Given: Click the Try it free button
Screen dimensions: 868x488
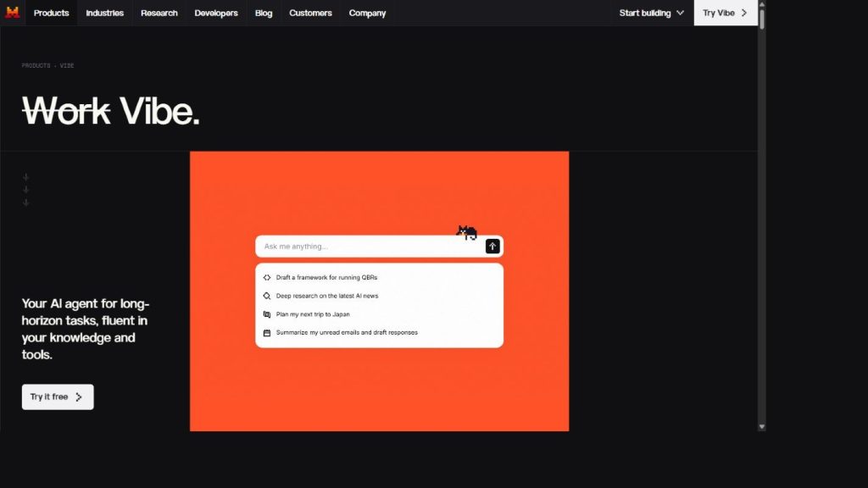Looking at the screenshot, I should pyautogui.click(x=58, y=396).
